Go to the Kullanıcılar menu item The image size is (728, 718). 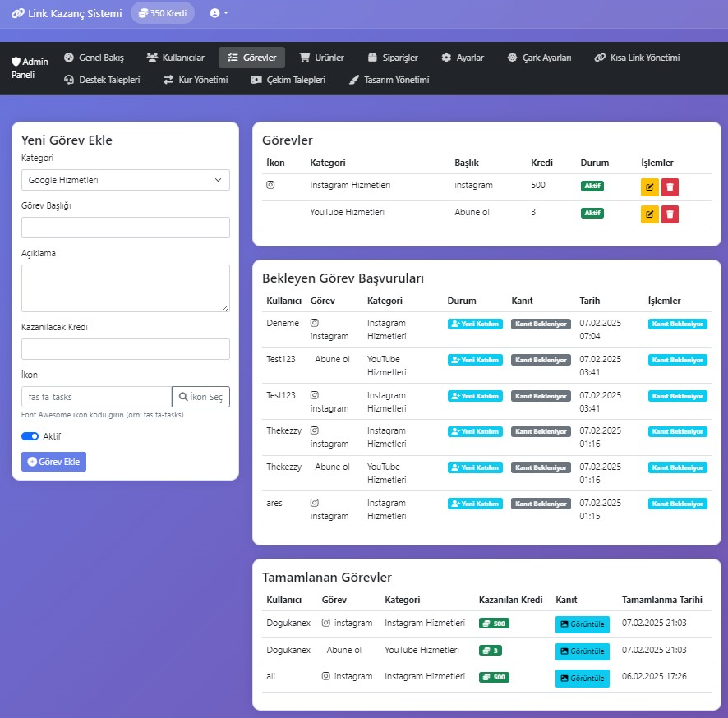(x=176, y=58)
